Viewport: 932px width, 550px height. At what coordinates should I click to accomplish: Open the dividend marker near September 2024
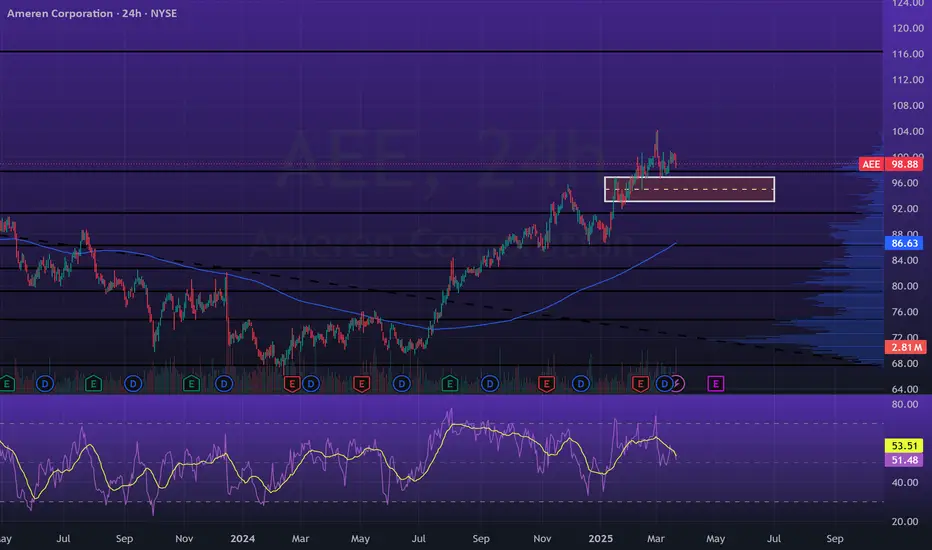[490, 384]
